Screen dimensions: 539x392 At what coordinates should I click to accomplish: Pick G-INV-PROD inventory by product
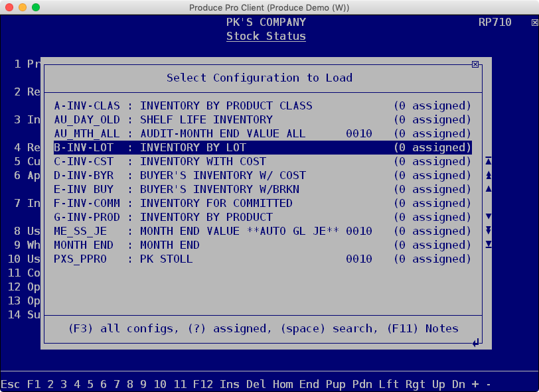tap(263, 217)
